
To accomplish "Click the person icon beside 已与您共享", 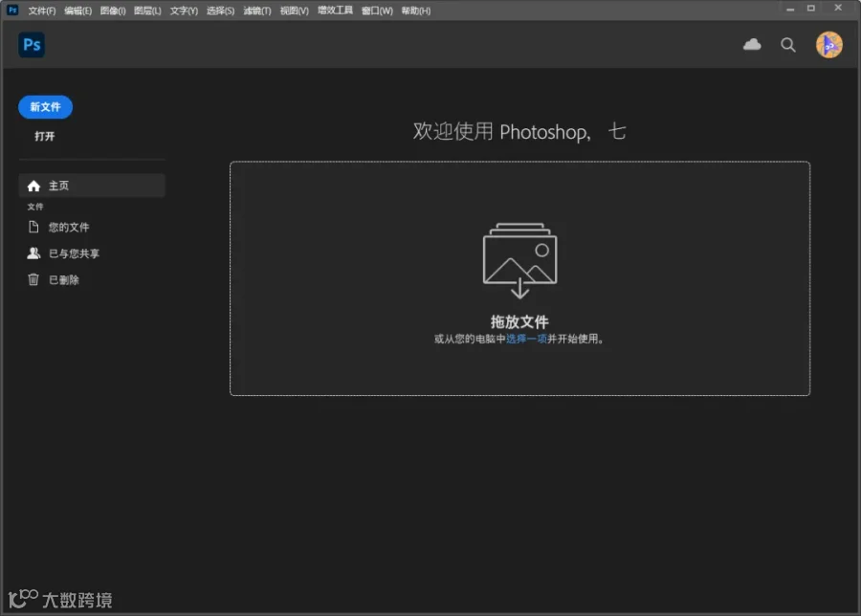I will point(33,253).
